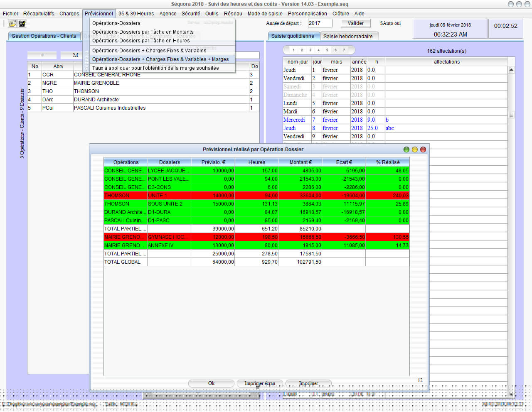532x412 pixels.
Task: Click the Imprimer écran button
Action: [x=260, y=383]
